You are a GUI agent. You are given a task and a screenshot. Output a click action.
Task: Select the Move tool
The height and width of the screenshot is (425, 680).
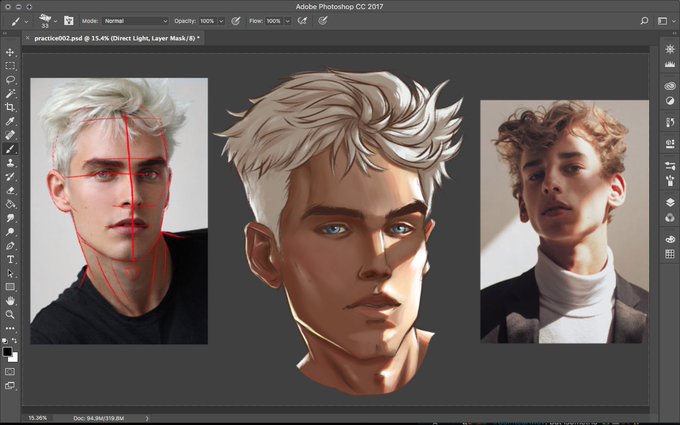coord(10,52)
